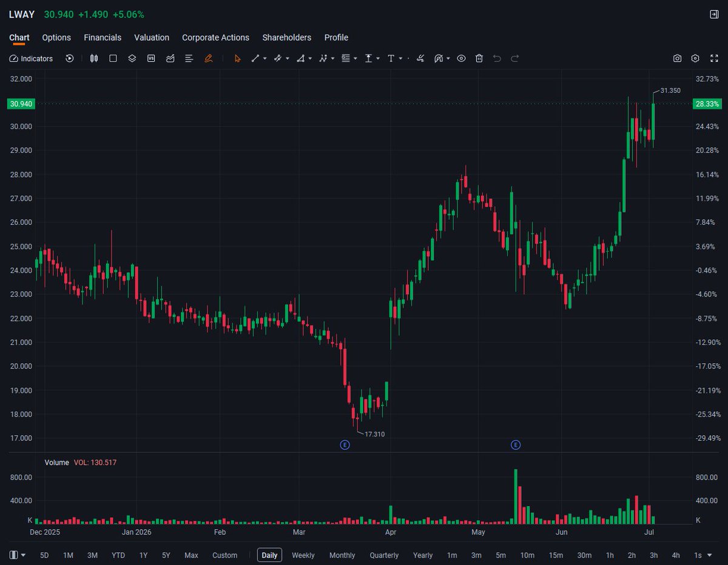Select the Quarterly interval
The image size is (728, 565).
384,555
